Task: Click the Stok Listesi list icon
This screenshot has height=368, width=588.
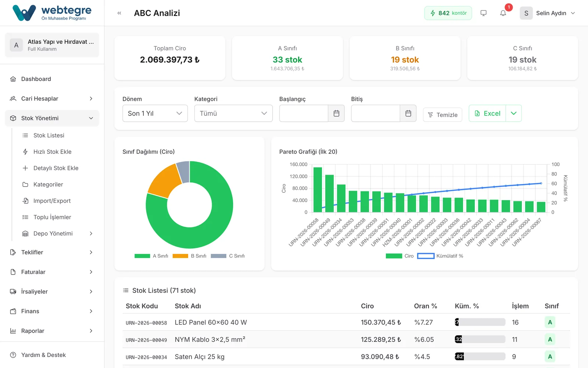Action: point(25,135)
